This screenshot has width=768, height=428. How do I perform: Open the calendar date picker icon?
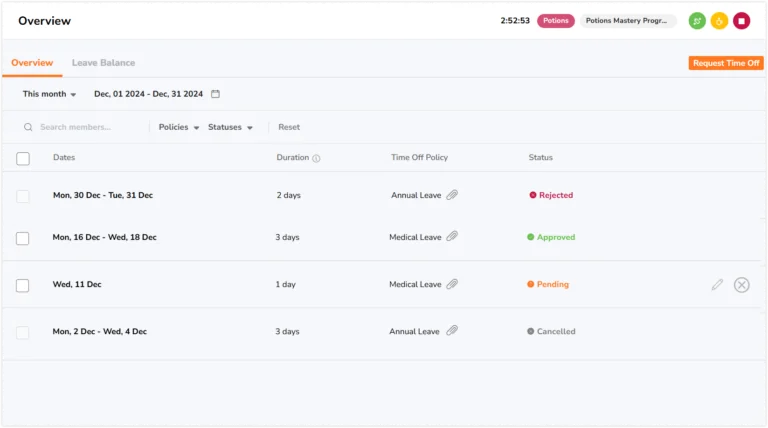[215, 94]
